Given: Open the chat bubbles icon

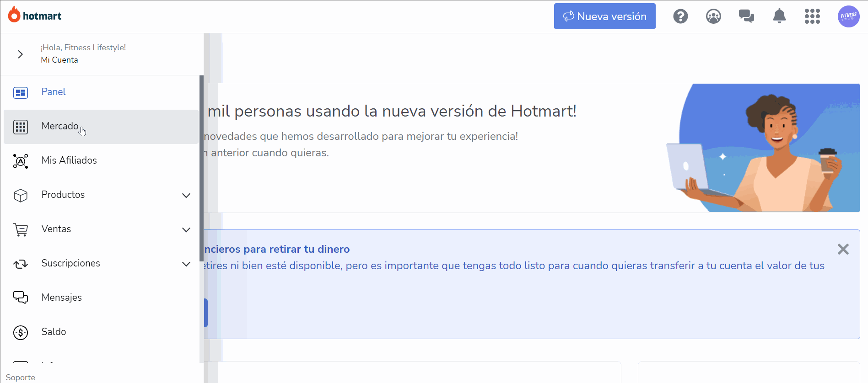Looking at the screenshot, I should 746,16.
